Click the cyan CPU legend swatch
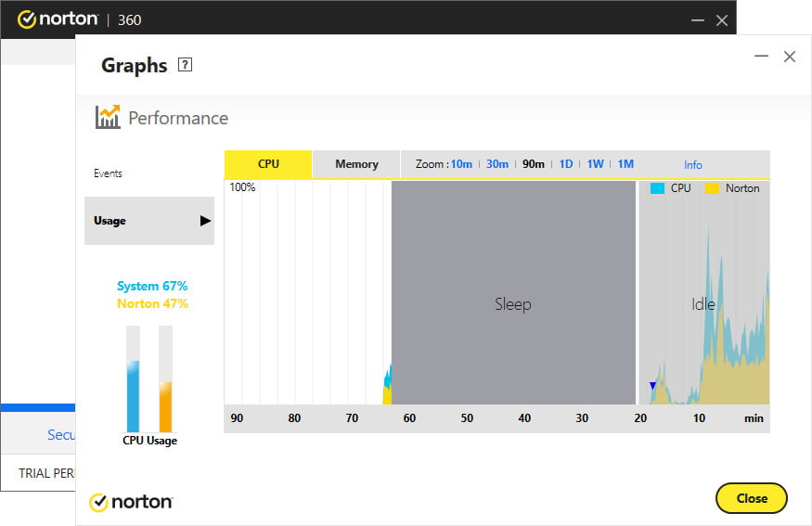The image size is (812, 526). [657, 188]
